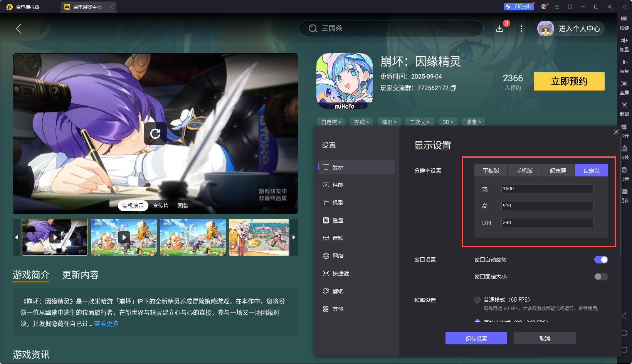Select the 超宽屏 resolution tab
The image size is (632, 364).
pyautogui.click(x=558, y=171)
